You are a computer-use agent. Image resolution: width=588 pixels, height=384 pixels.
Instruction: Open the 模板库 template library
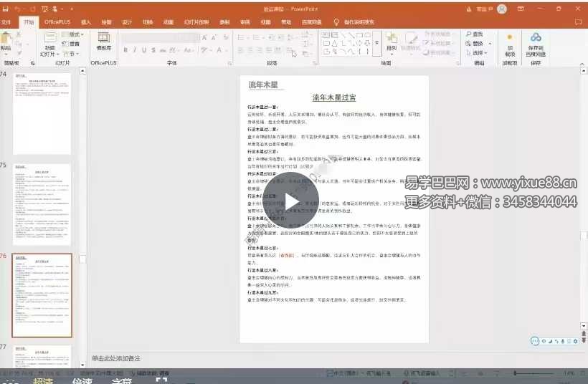click(104, 42)
